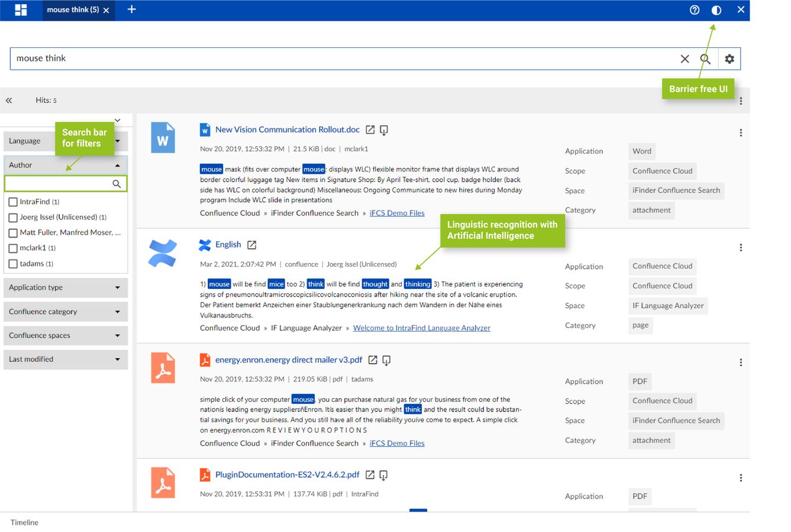Screen dimensions: 791x532
Task: Download New Vision Communication Rollout.doc
Action: coord(384,130)
